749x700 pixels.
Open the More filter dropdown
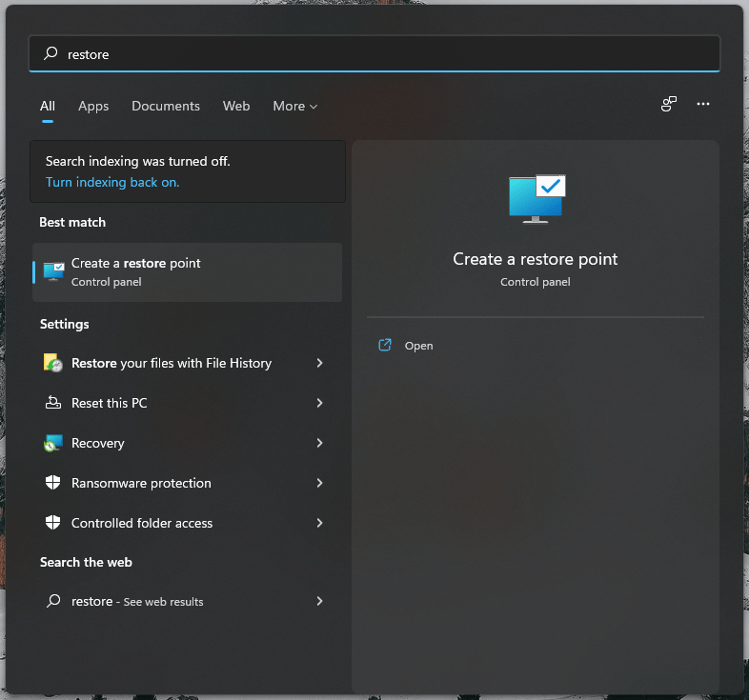(x=294, y=106)
